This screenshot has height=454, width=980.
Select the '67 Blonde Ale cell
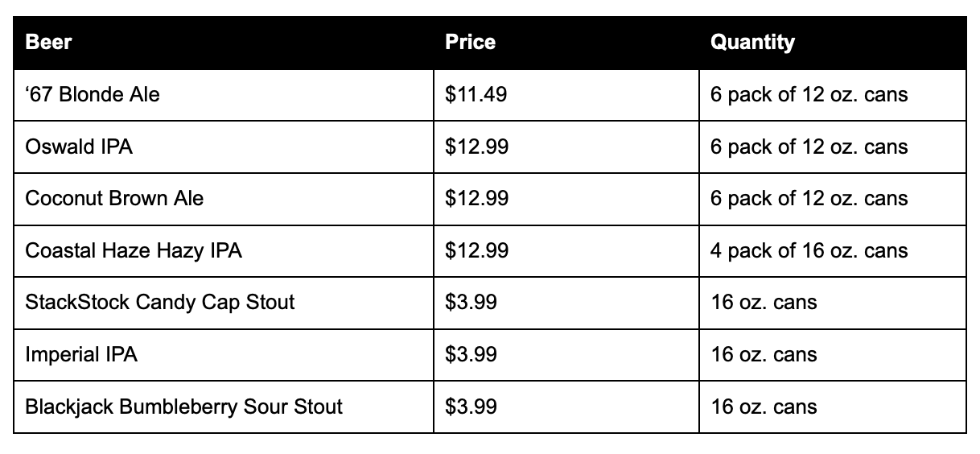click(224, 95)
